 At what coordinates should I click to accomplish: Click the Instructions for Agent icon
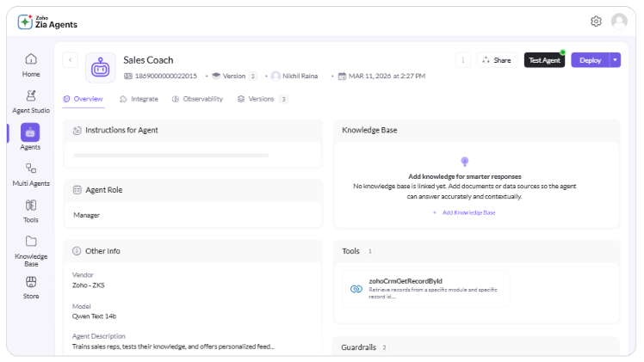(77, 131)
